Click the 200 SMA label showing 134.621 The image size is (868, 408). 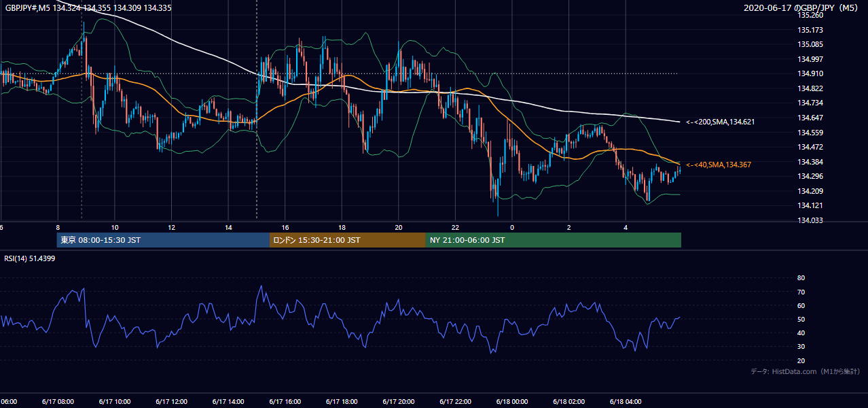point(720,122)
